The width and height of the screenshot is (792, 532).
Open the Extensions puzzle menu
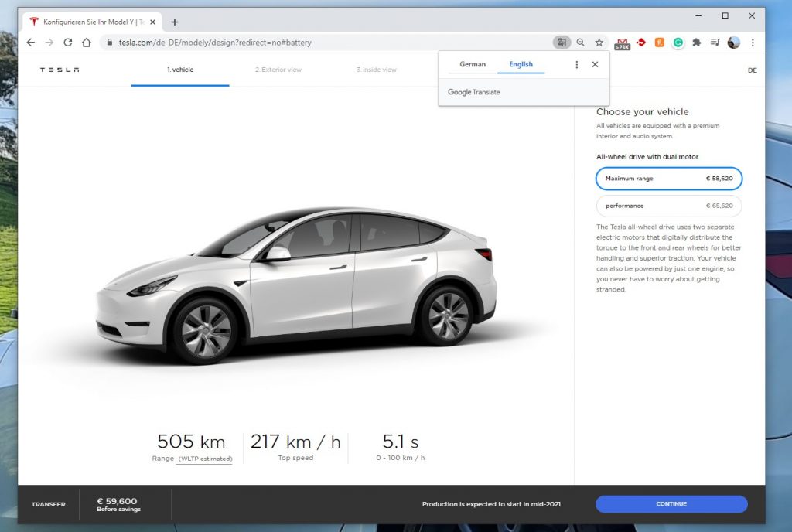pyautogui.click(x=697, y=43)
